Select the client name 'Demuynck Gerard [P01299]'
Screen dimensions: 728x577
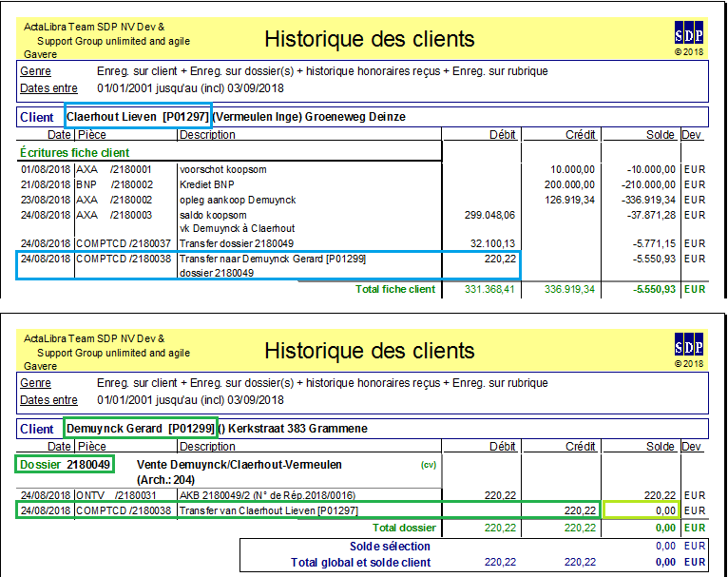pos(141,429)
